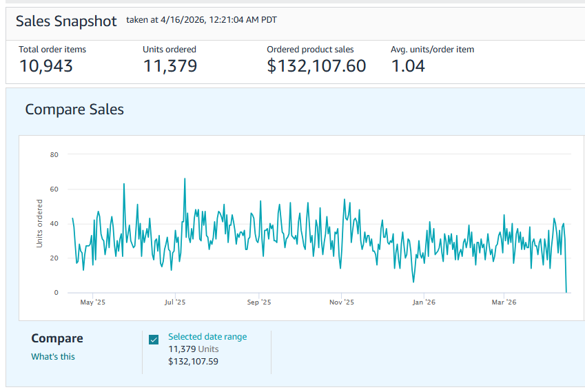Click the Jan '26 x-axis label

coord(424,302)
